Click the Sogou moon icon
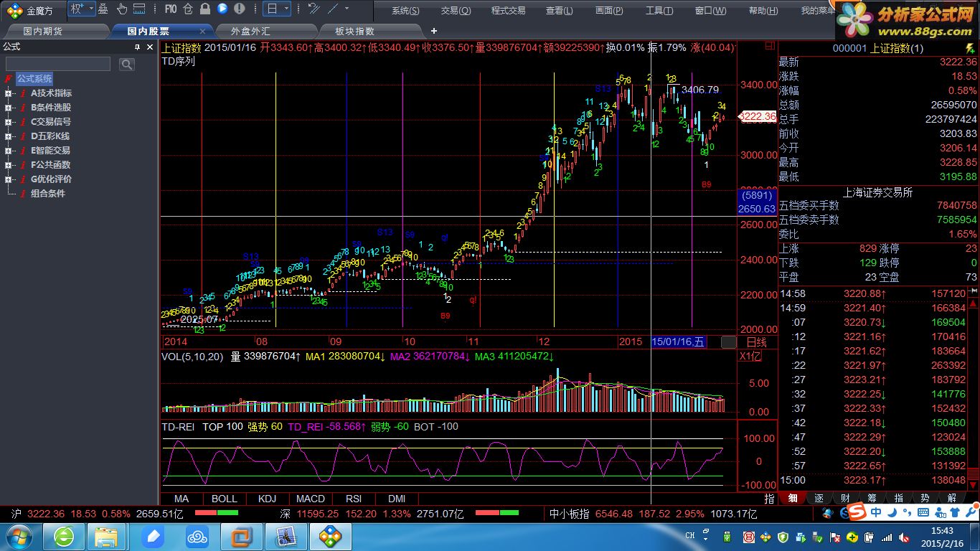The height and width of the screenshot is (551, 980). tap(892, 512)
